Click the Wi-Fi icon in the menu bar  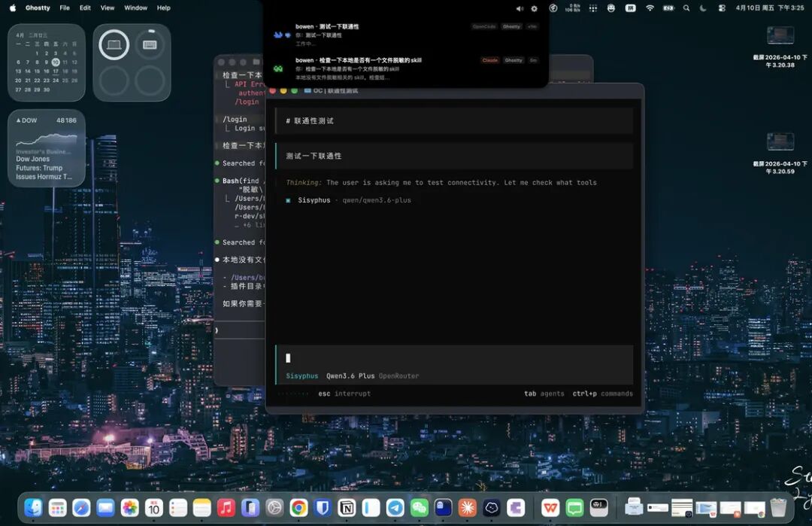650,8
